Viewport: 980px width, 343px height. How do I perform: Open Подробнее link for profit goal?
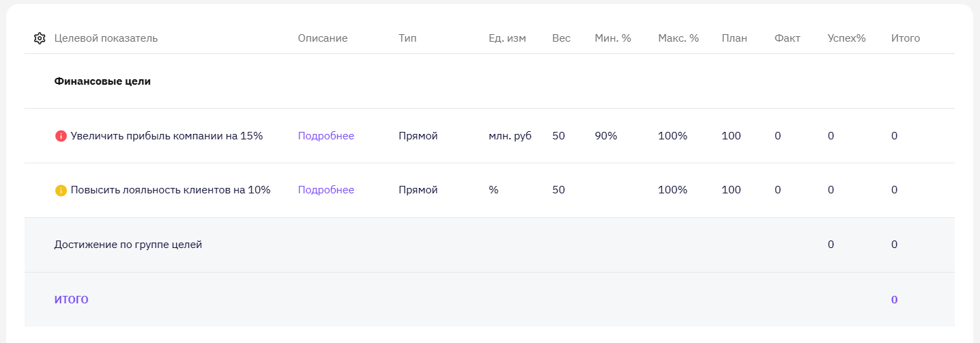(326, 136)
